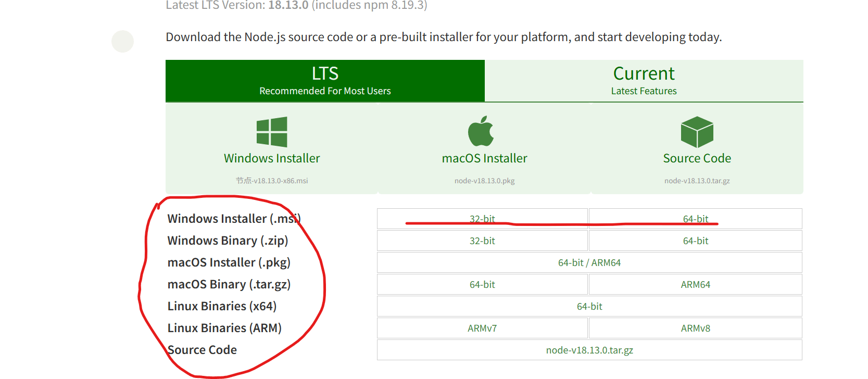Viewport: 868px width, 379px height.
Task: Download the macOS Binary 64-bit tarball
Action: (482, 284)
